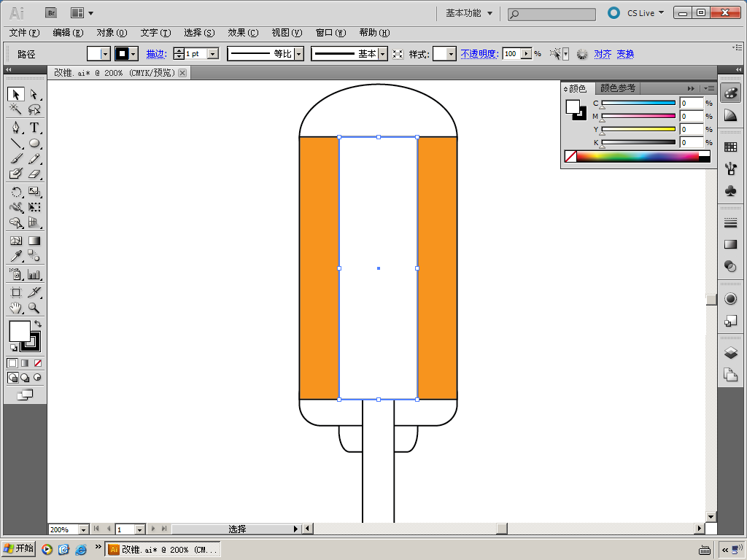The width and height of the screenshot is (747, 560).
Task: Open Adobe Bridge from the Br button
Action: [51, 13]
